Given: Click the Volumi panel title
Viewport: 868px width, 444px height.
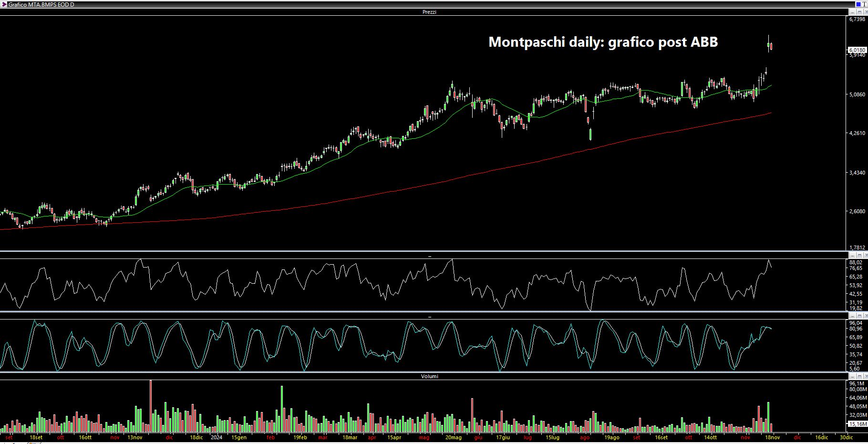Looking at the screenshot, I should (429, 376).
